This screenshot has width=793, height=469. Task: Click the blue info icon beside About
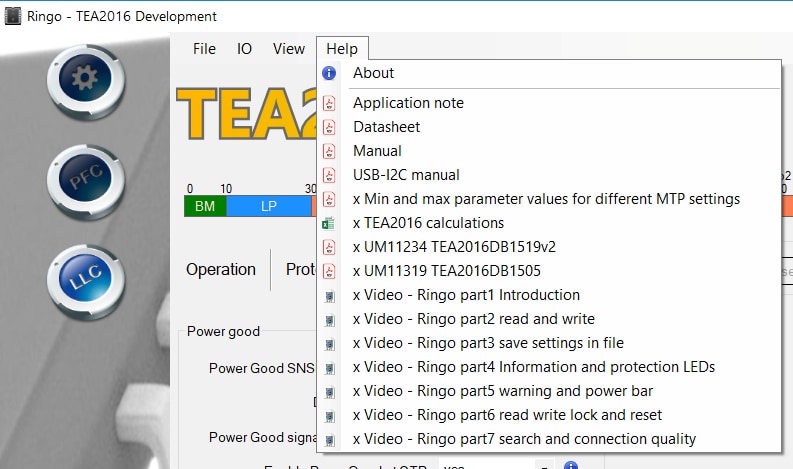pos(329,73)
